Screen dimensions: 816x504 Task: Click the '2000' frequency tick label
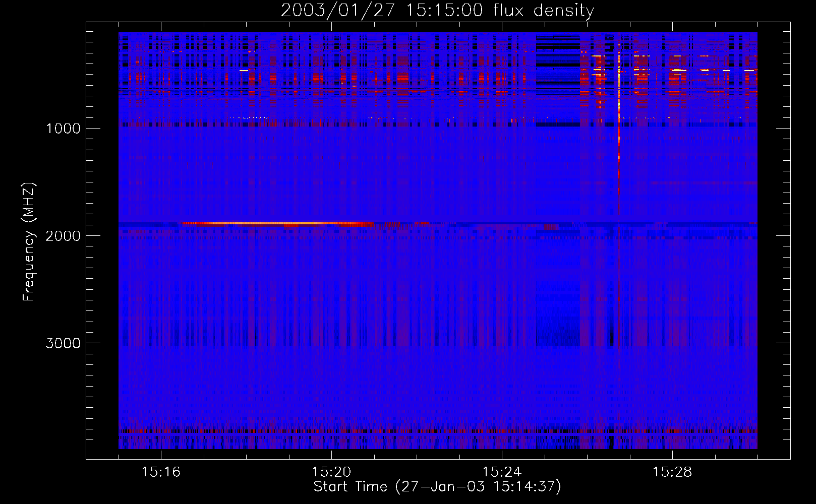(x=63, y=236)
